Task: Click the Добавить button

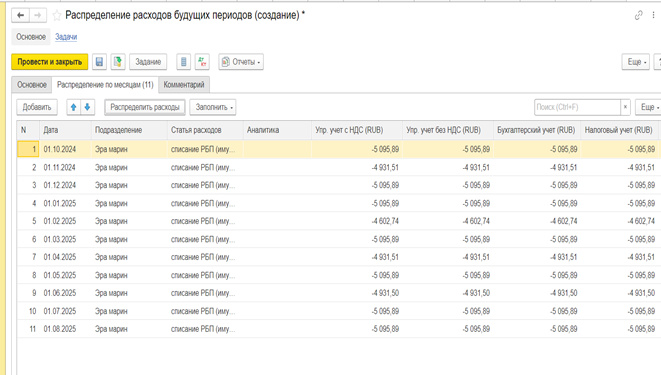Action: coord(37,107)
